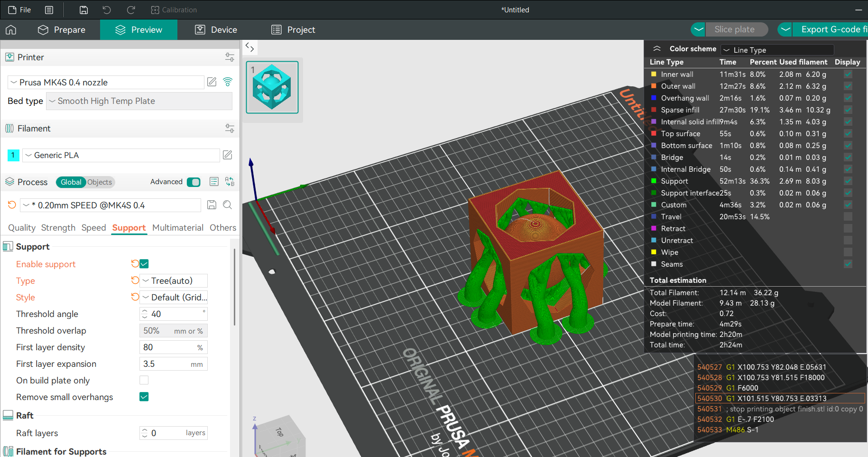868x457 pixels.
Task: Toggle Remove small overhangs checkbox
Action: click(x=144, y=397)
